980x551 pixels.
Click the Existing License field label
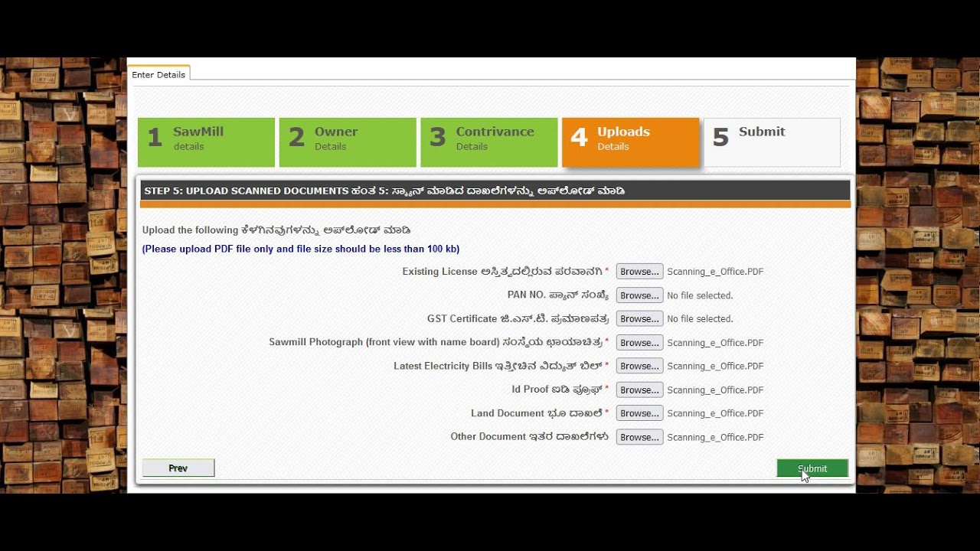505,272
